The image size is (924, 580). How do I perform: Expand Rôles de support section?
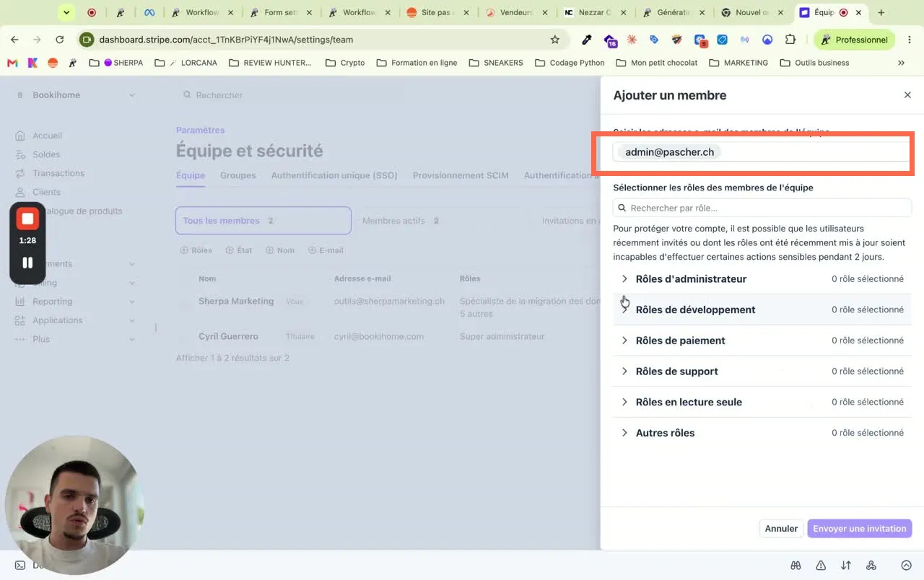pyautogui.click(x=762, y=372)
